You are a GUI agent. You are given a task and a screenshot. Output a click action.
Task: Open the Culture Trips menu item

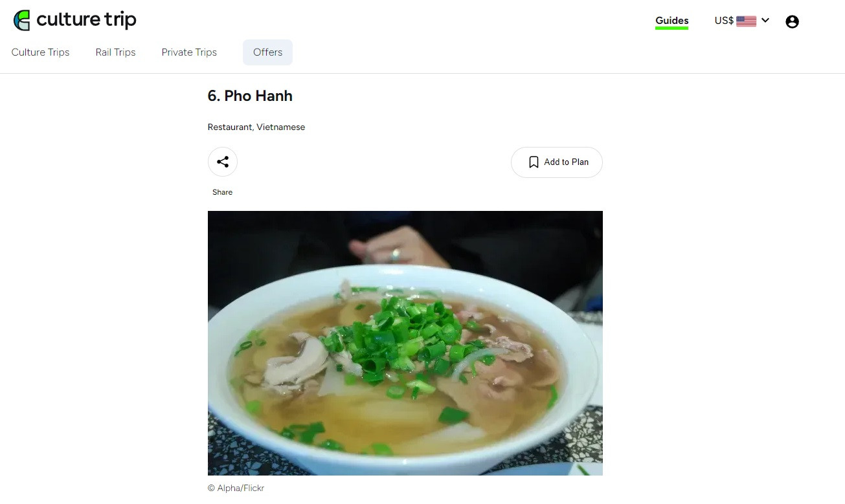pyautogui.click(x=40, y=52)
